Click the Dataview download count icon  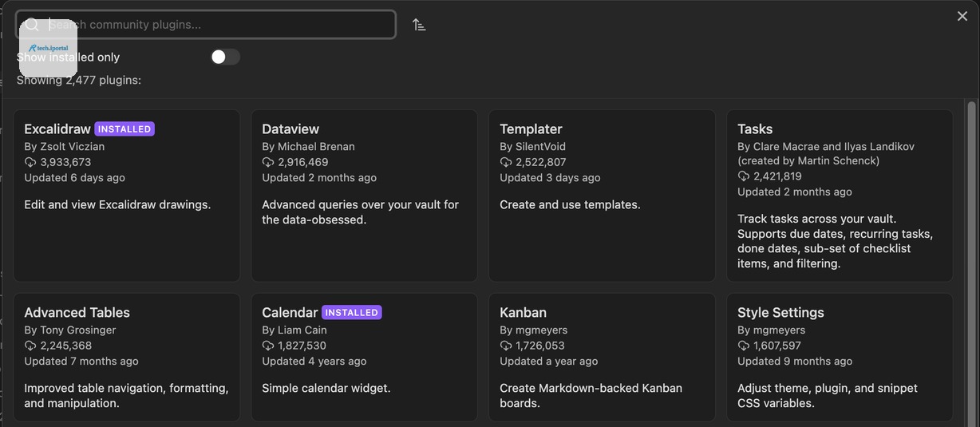coord(268,162)
